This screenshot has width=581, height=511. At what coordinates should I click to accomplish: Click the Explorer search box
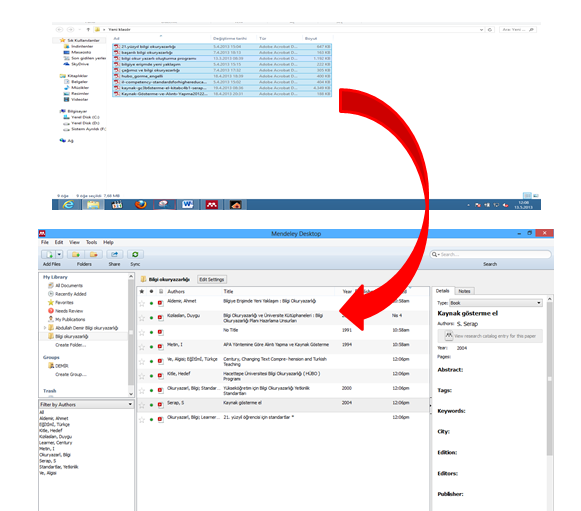click(518, 30)
